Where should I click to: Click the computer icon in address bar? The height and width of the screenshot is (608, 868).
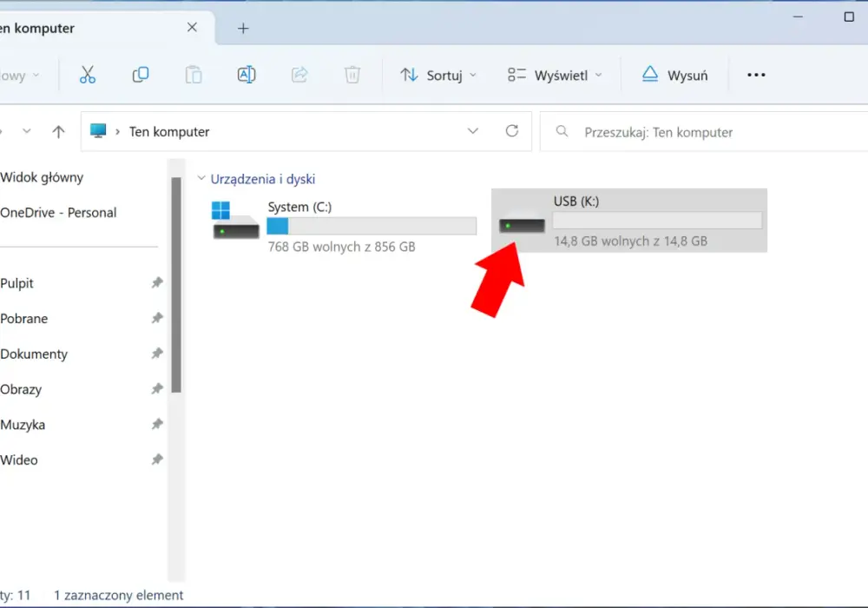click(98, 131)
